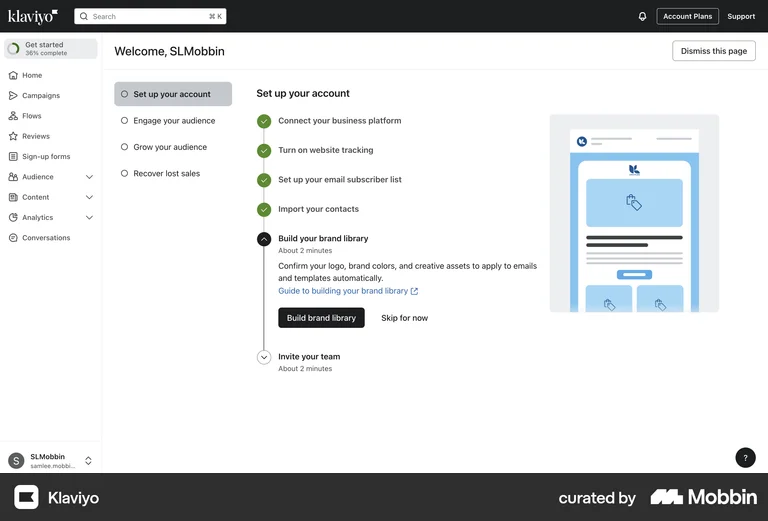Expand the Audience menu chevron
Screen dimensions: 768x521
pyautogui.click(x=89, y=177)
